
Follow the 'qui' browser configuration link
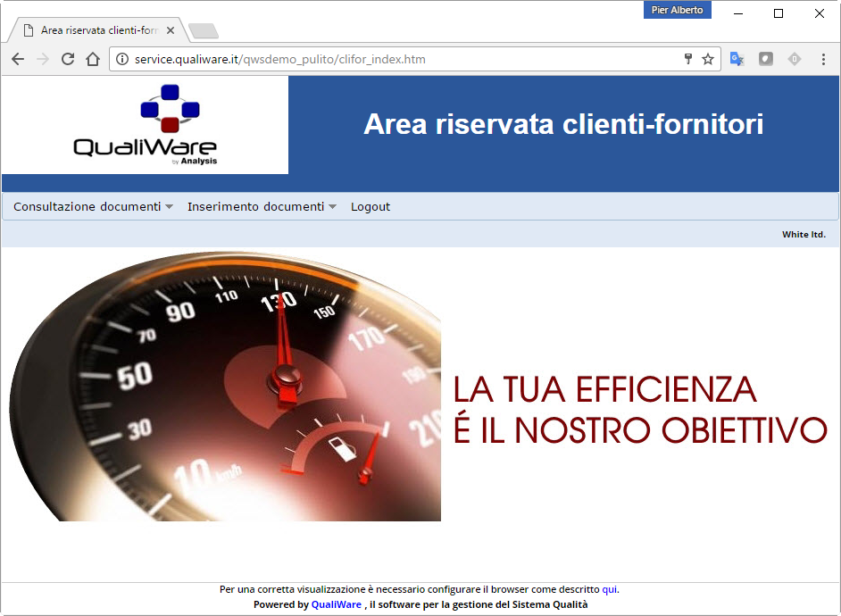click(609, 589)
